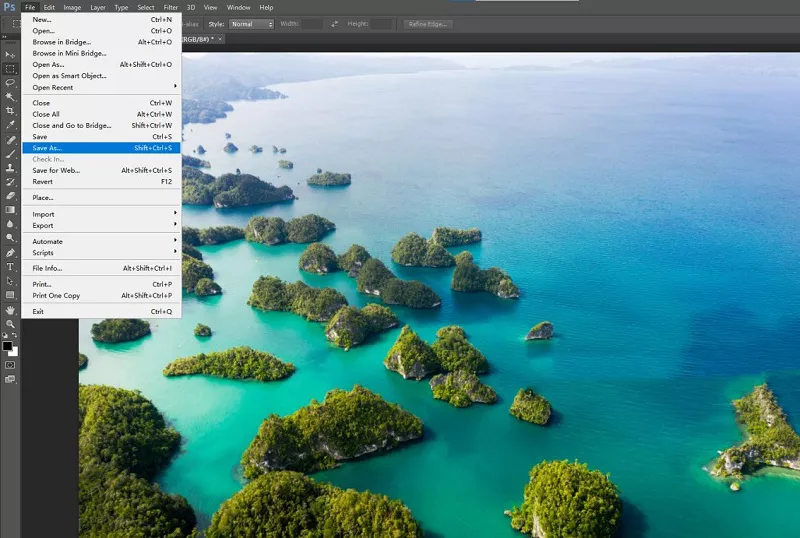Click the Photoshop Ps logo
The width and height of the screenshot is (800, 538).
(x=9, y=7)
